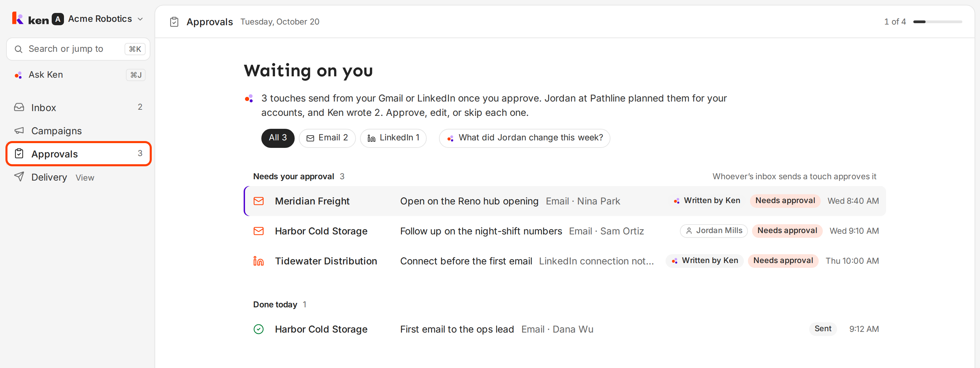
Task: Click 'Needs approval' badge on the Sam Ortiz row
Action: coord(787,230)
